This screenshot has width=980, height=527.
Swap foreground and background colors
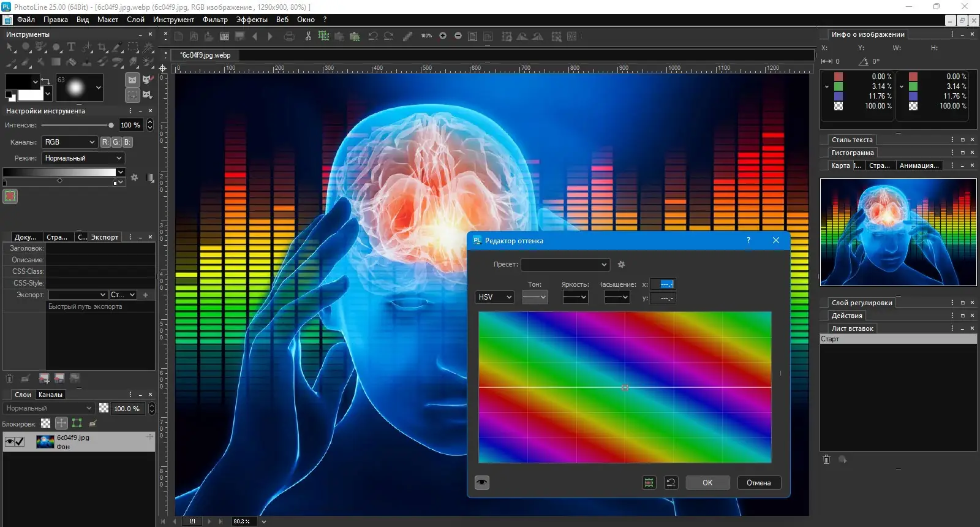point(45,80)
